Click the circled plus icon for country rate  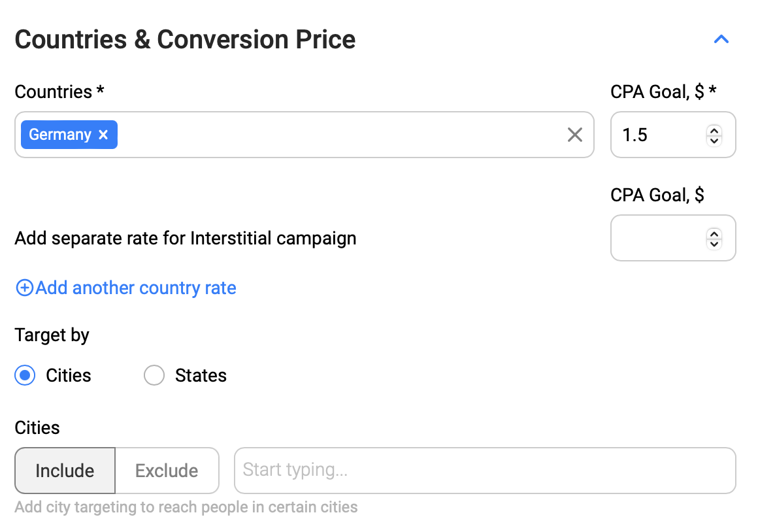point(24,288)
